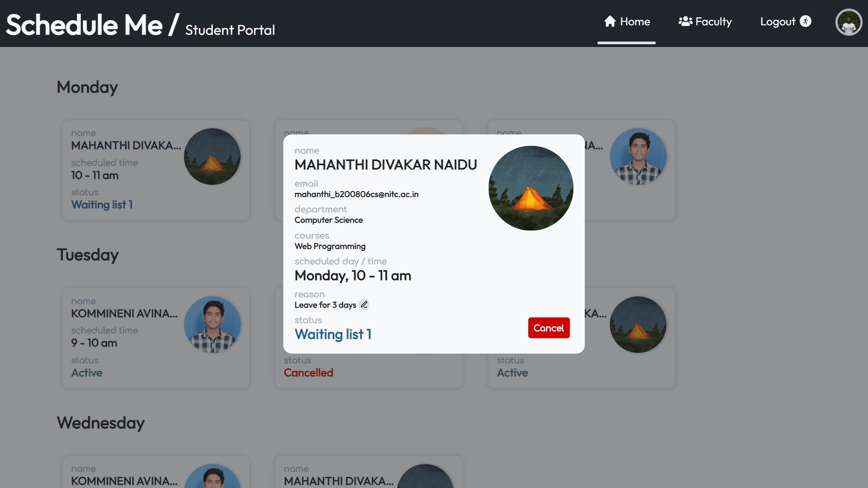Click the Home house icon
Image resolution: width=868 pixels, height=488 pixels.
pyautogui.click(x=610, y=21)
